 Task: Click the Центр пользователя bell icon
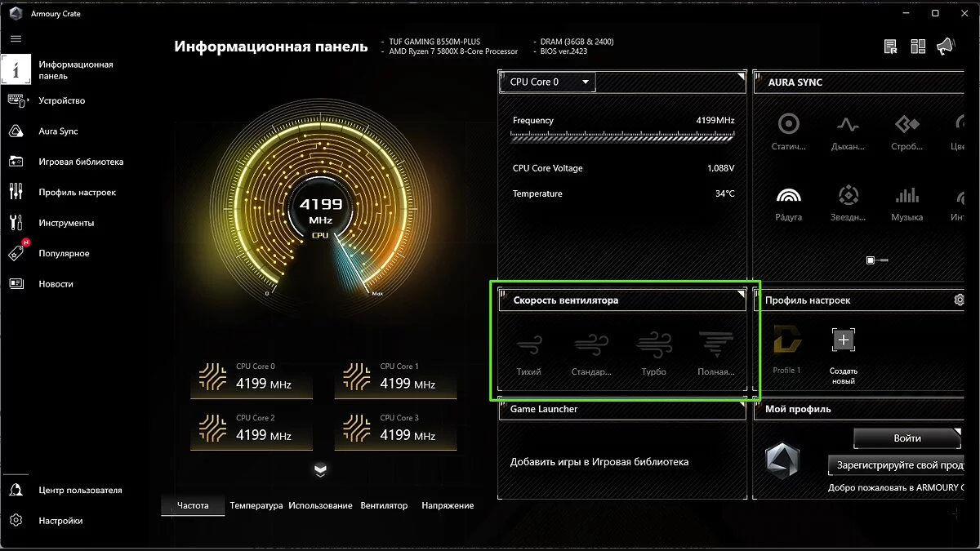[x=16, y=490]
